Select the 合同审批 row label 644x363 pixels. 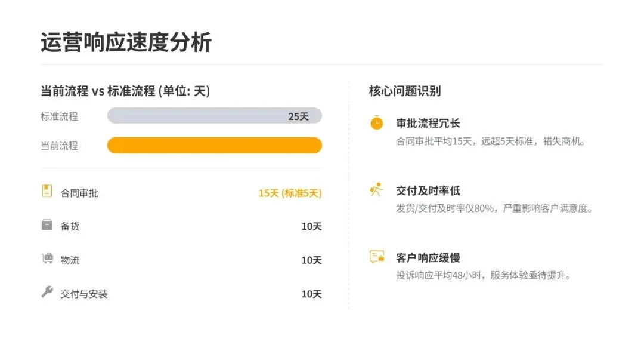click(x=79, y=193)
